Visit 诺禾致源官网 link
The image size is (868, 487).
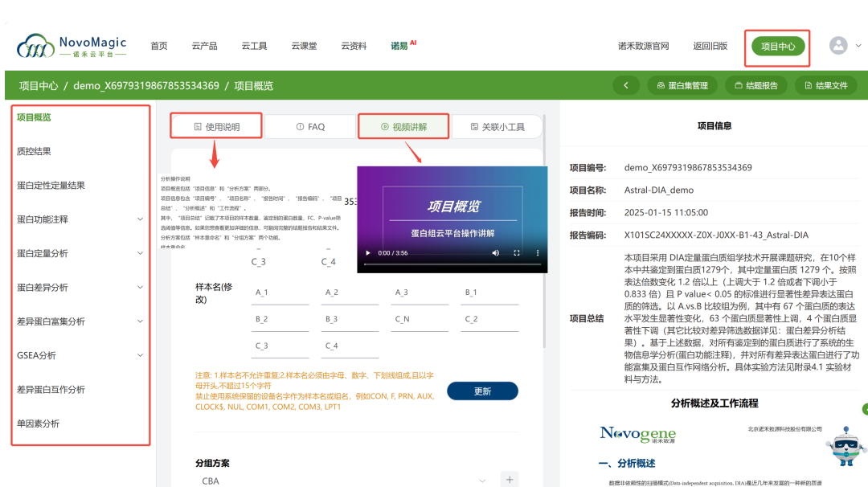point(643,46)
